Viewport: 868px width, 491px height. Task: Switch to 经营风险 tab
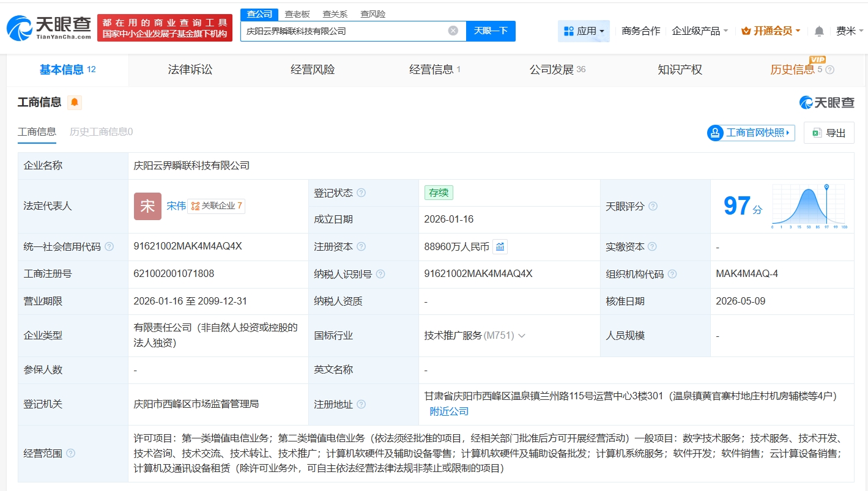click(x=313, y=70)
